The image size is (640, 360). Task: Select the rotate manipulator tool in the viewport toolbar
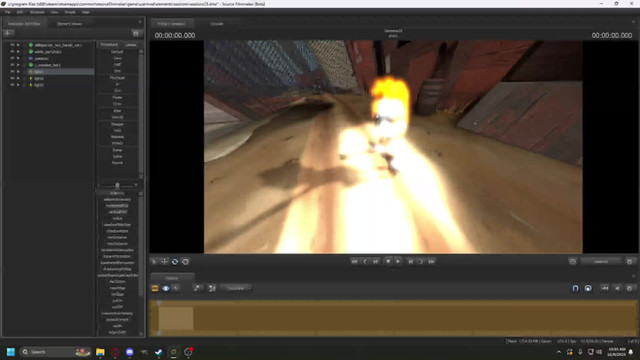click(x=175, y=262)
